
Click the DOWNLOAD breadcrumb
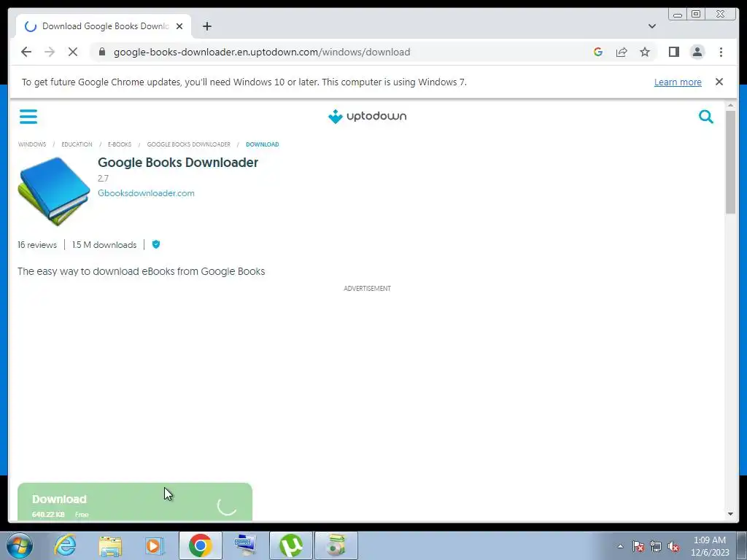(263, 144)
